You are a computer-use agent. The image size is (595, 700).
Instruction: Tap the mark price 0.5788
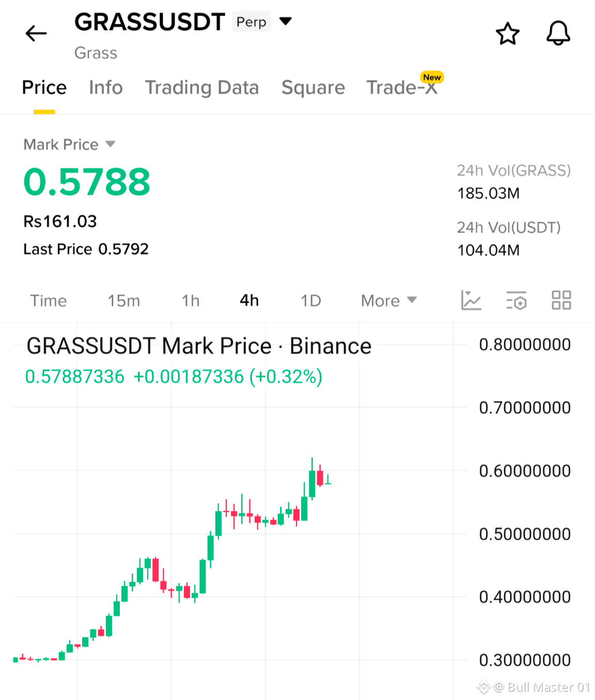(87, 182)
